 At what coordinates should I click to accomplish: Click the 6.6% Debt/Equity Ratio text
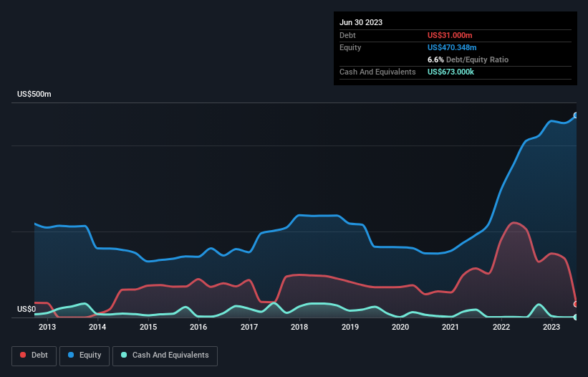(x=468, y=59)
